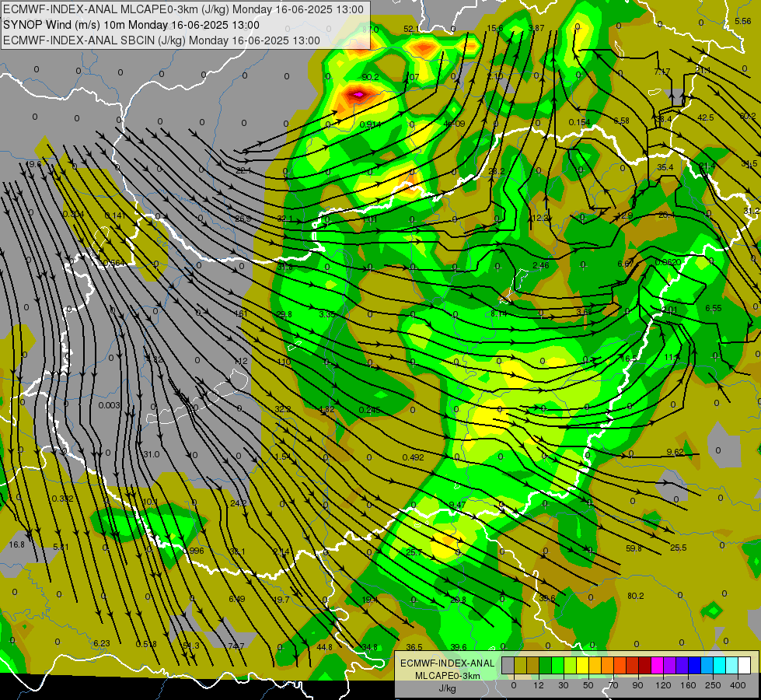Image resolution: width=761 pixels, height=700 pixels.
Task: Click the map value '6.23'
Action: 102,643
